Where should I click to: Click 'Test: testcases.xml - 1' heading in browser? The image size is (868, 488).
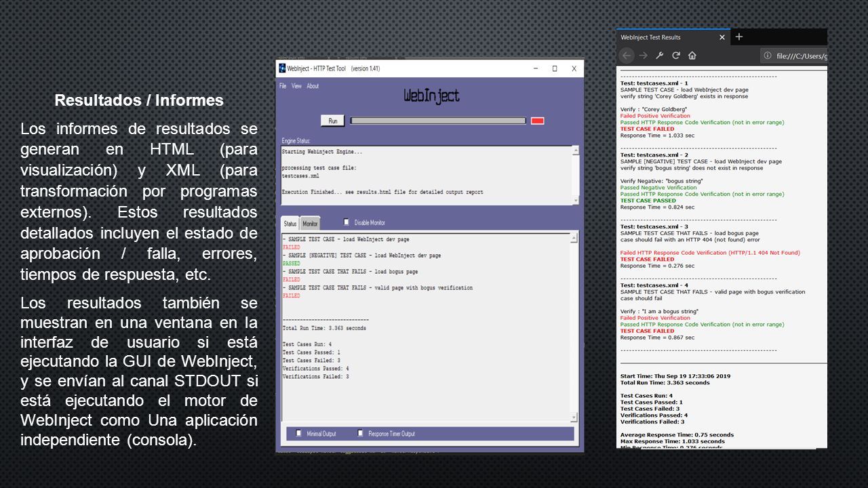[654, 83]
